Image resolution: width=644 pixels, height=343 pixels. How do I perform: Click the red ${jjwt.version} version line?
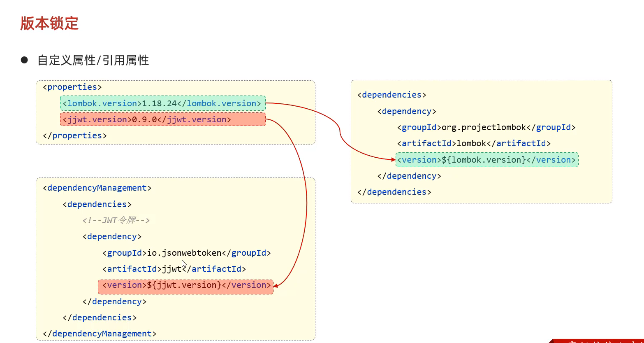185,285
